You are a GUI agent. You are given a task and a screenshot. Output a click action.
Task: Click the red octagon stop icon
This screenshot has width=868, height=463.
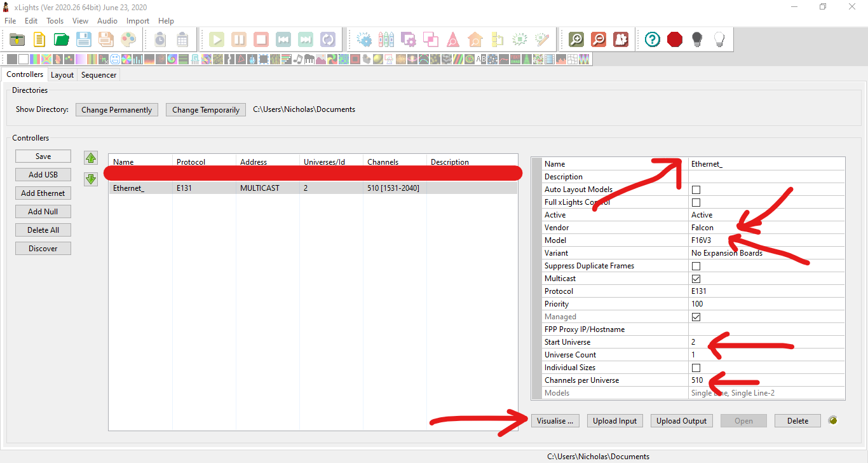pyautogui.click(x=675, y=39)
